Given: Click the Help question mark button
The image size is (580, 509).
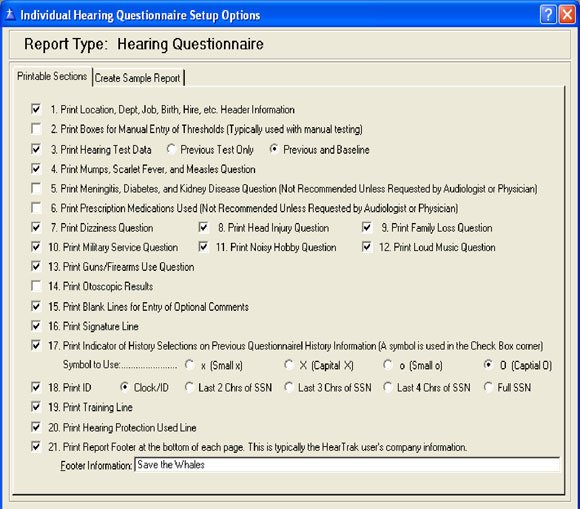Looking at the screenshot, I should pos(548,15).
